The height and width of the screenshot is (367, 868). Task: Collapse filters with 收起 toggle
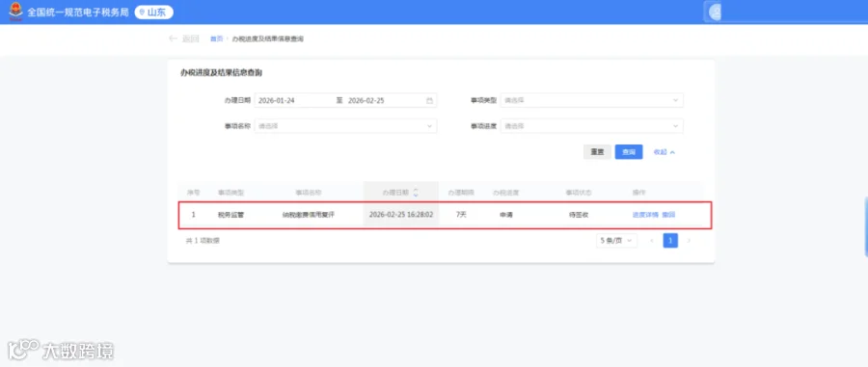click(665, 152)
